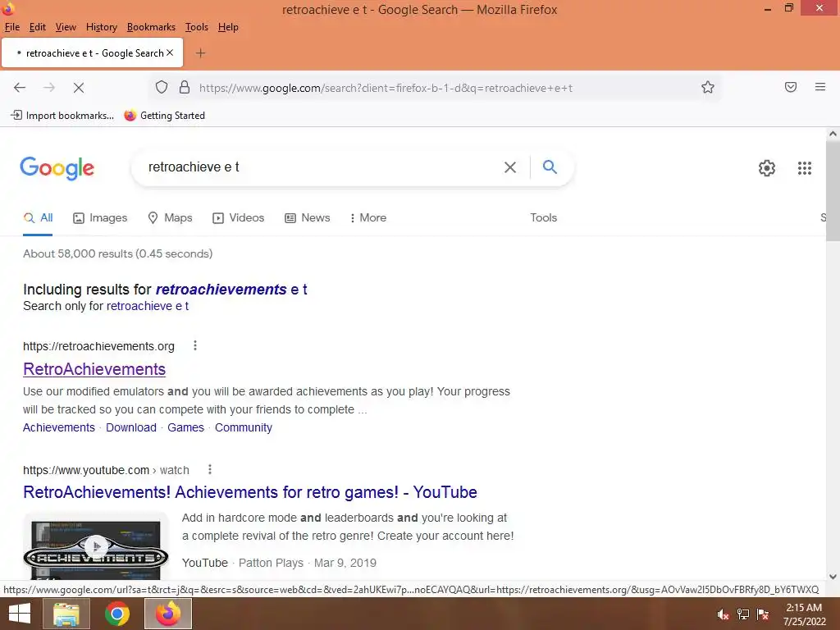
Task: Switch to Images results
Action: [x=100, y=217]
